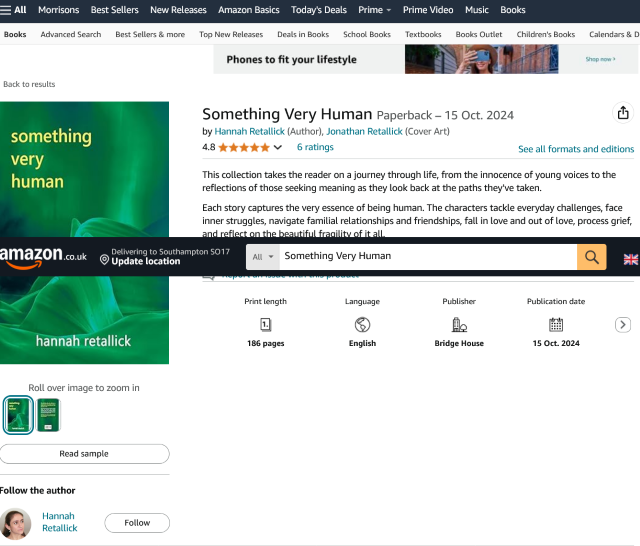This screenshot has width=640, height=546.
Task: Click the 6 ratings link
Action: point(315,147)
